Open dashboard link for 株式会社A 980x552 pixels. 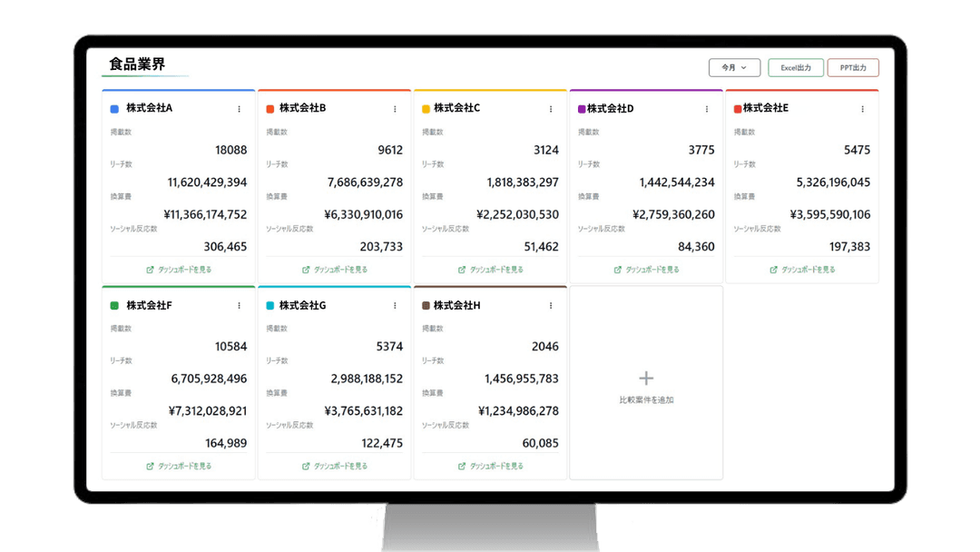click(x=179, y=270)
